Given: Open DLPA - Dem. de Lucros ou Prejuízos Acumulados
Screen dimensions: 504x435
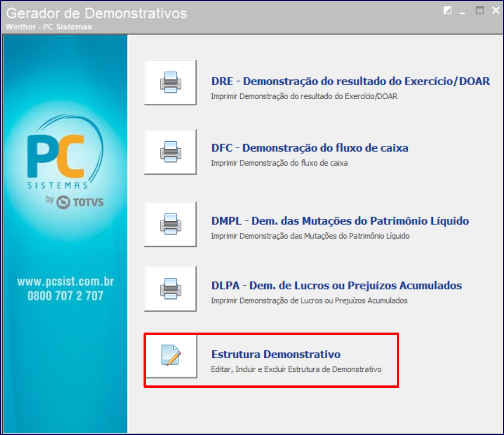Looking at the screenshot, I should point(337,285).
